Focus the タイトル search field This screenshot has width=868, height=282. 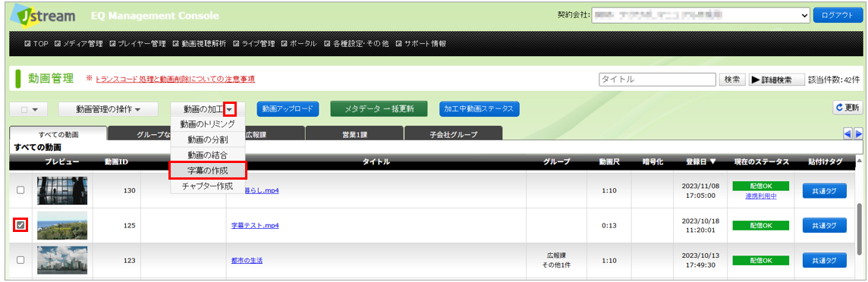coord(658,80)
